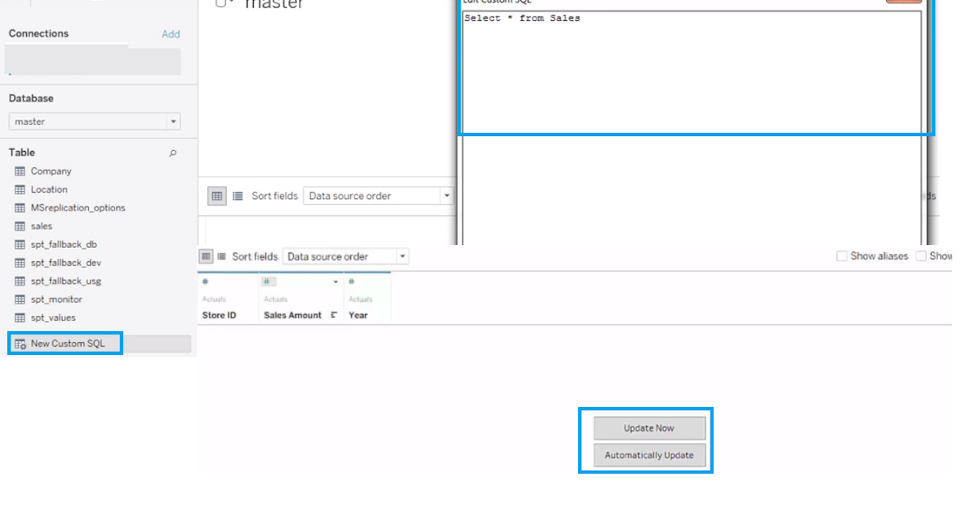Check the Show checkbox at the top right edge
The width and height of the screenshot is (980, 514).
[923, 255]
